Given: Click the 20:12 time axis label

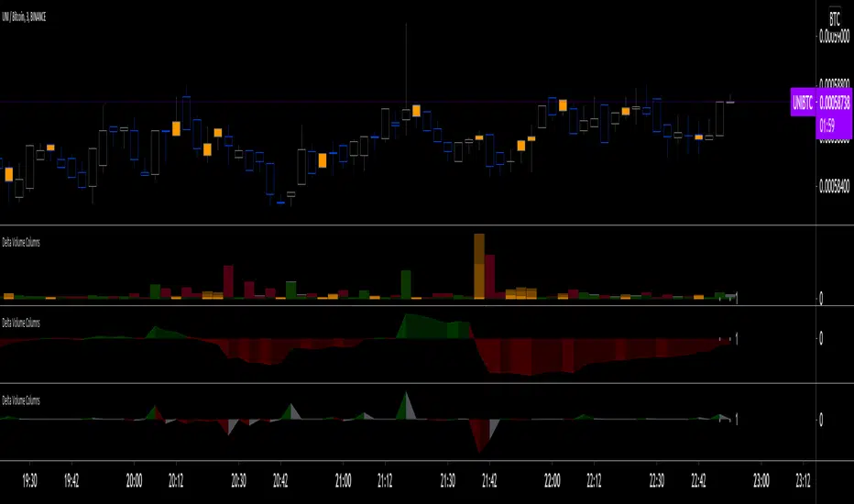Looking at the screenshot, I should 176,480.
